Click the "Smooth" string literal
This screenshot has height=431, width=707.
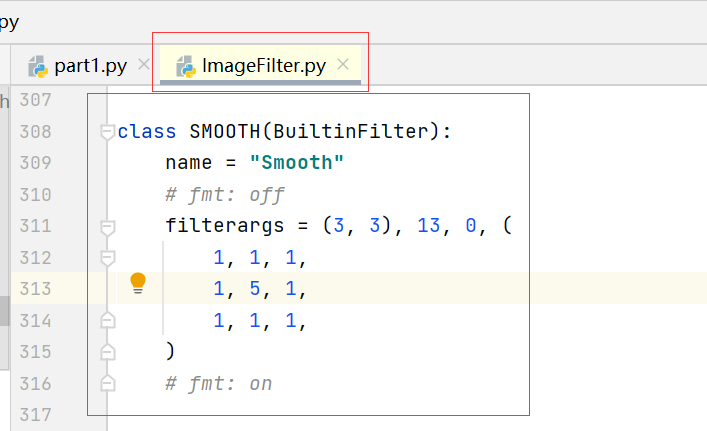[x=297, y=163]
